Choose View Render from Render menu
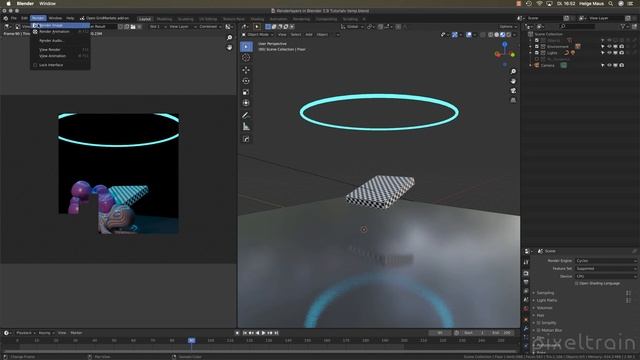 [60, 50]
